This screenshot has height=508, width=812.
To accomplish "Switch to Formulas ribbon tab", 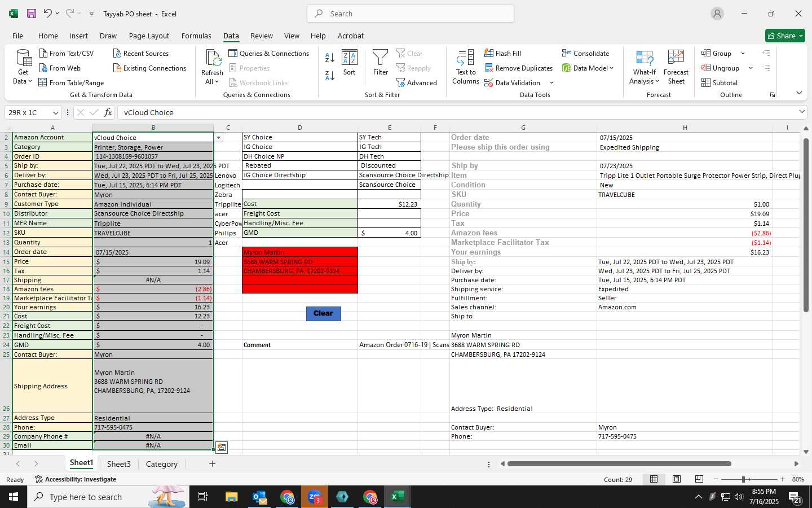I will pos(196,36).
